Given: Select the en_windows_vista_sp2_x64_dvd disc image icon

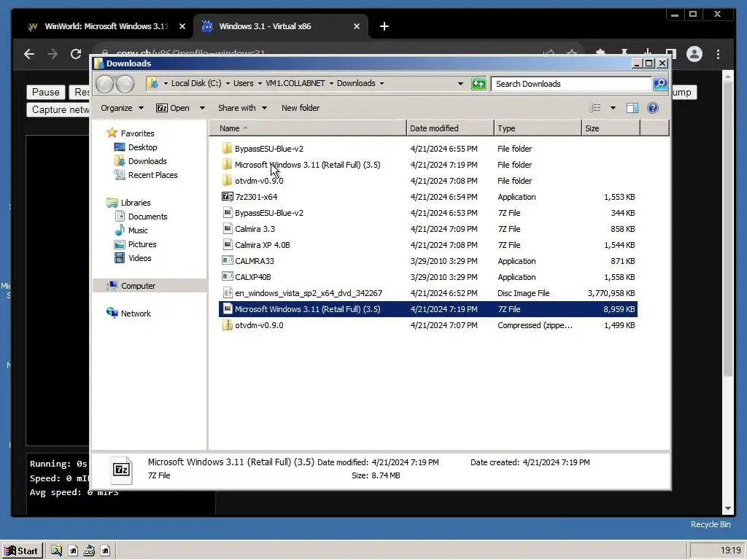Looking at the screenshot, I should click(228, 293).
